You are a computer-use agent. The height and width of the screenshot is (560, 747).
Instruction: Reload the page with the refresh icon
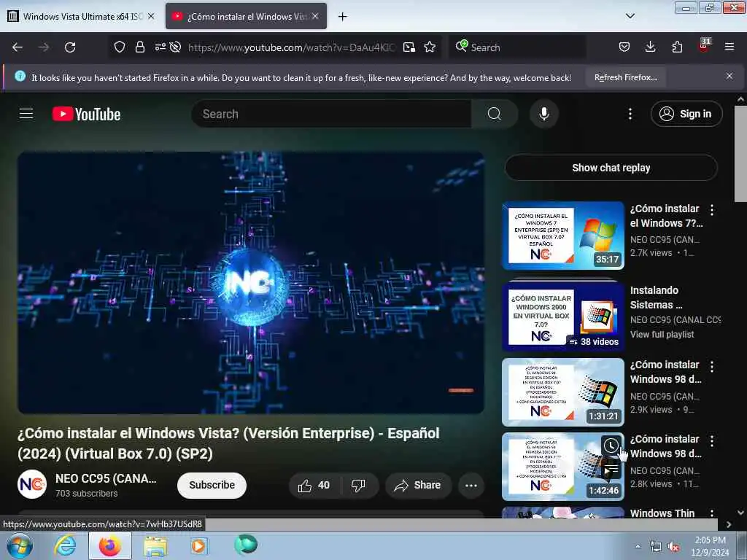(x=70, y=47)
